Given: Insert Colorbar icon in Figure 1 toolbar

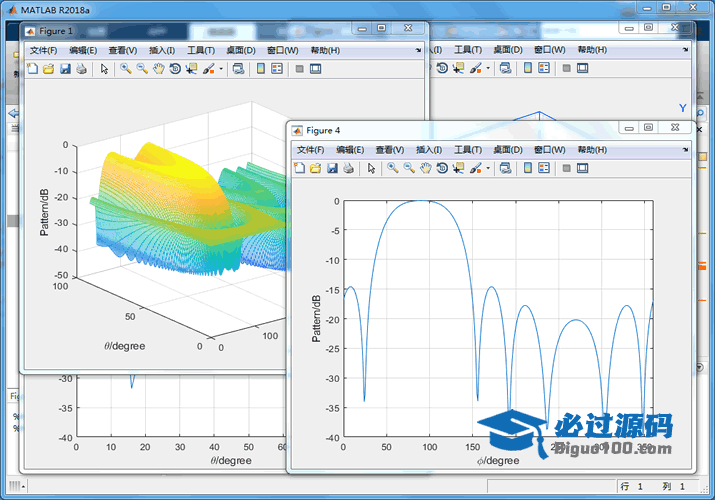Looking at the screenshot, I should point(260,69).
